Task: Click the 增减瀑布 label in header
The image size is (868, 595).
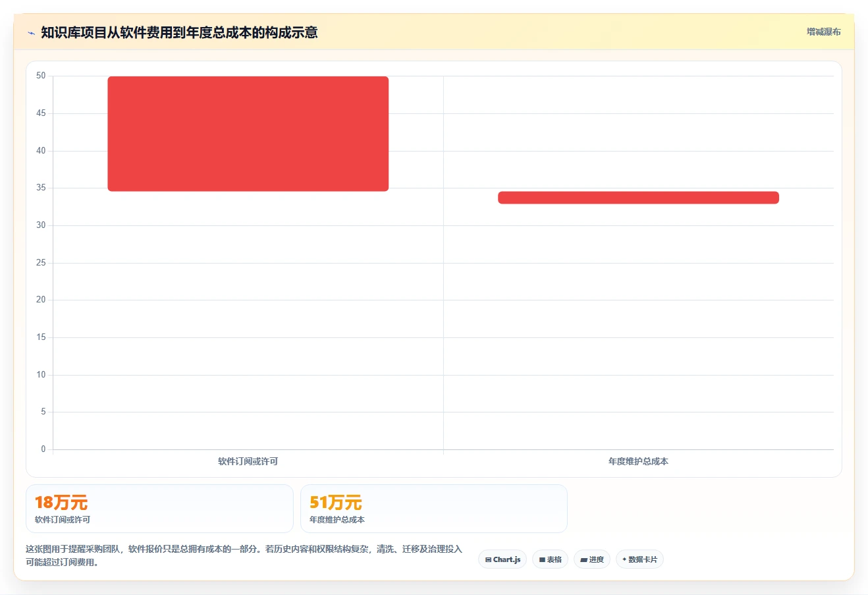Action: pyautogui.click(x=823, y=32)
